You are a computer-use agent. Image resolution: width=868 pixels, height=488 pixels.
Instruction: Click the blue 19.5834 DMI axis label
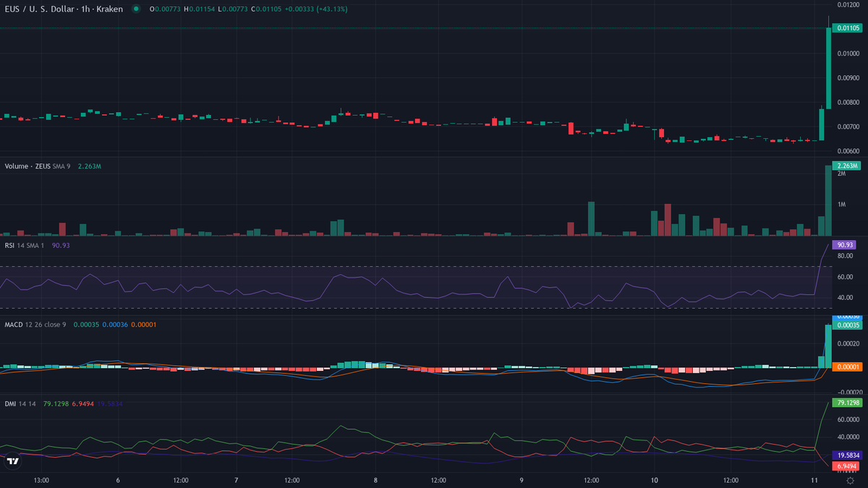click(x=847, y=455)
